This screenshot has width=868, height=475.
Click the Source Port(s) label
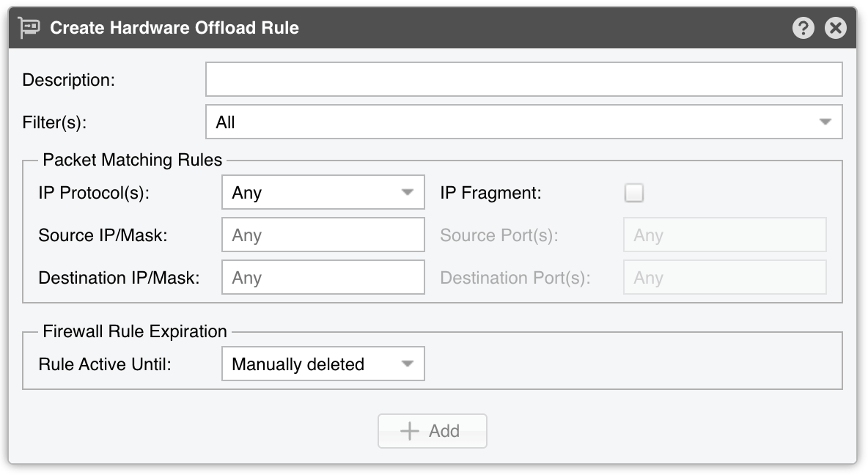point(499,235)
